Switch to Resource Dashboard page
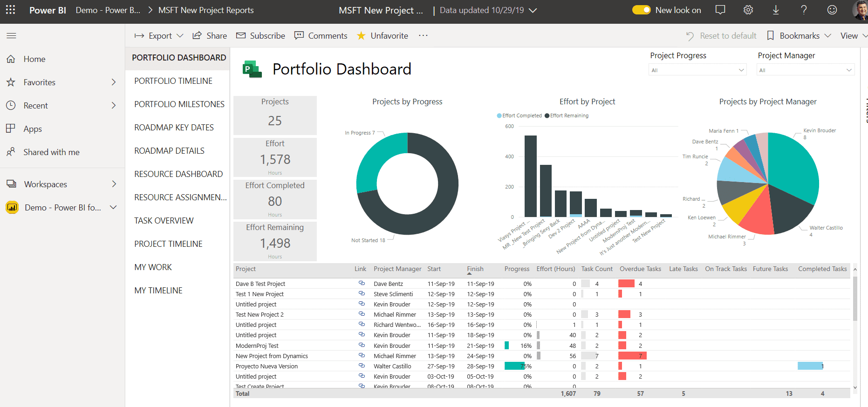Viewport: 868px width, 407px height. 178,174
